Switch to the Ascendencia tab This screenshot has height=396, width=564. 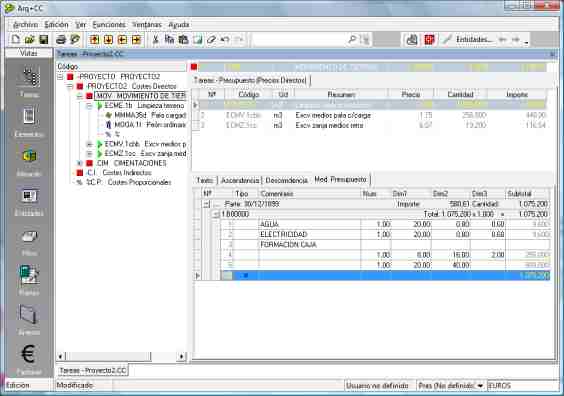[x=240, y=180]
